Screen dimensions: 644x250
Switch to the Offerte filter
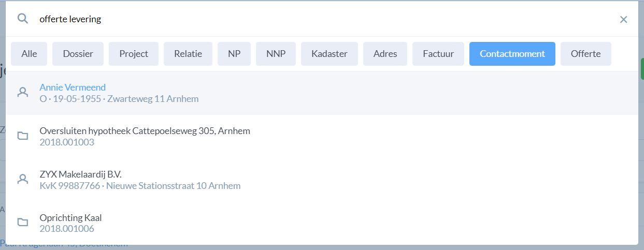point(585,54)
